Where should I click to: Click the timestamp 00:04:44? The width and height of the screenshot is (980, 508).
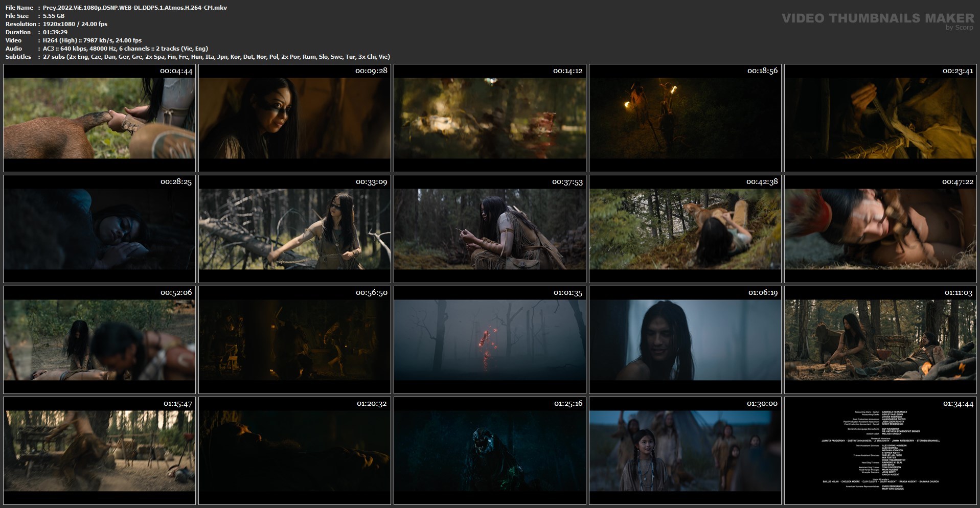(x=176, y=71)
